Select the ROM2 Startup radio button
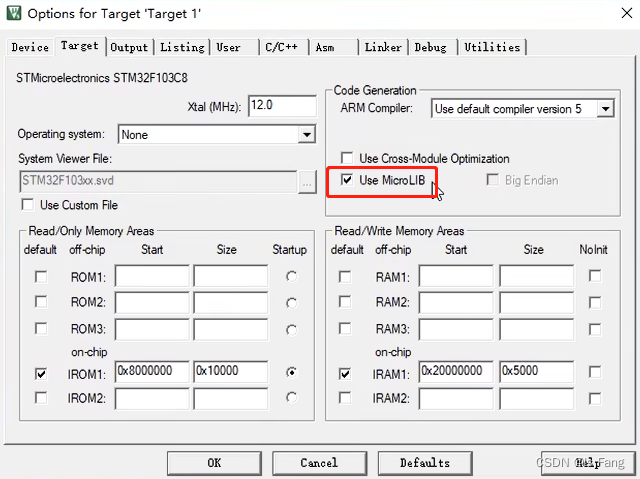 click(291, 303)
